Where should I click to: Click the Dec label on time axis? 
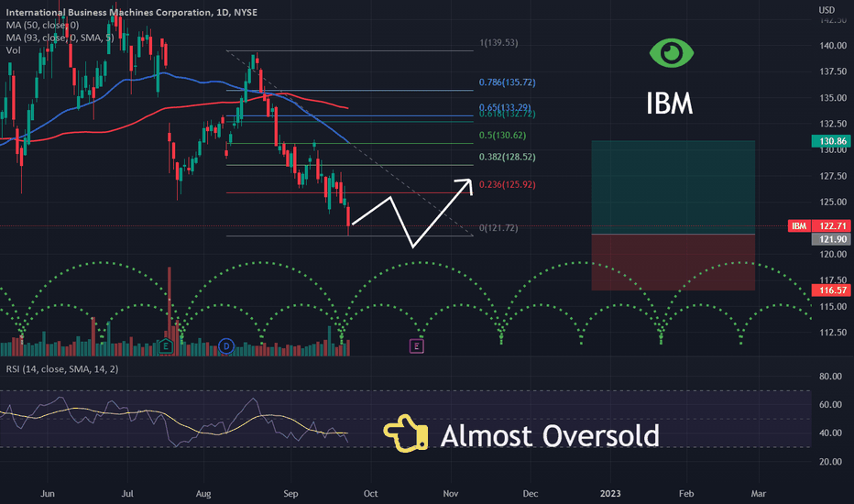tap(530, 493)
